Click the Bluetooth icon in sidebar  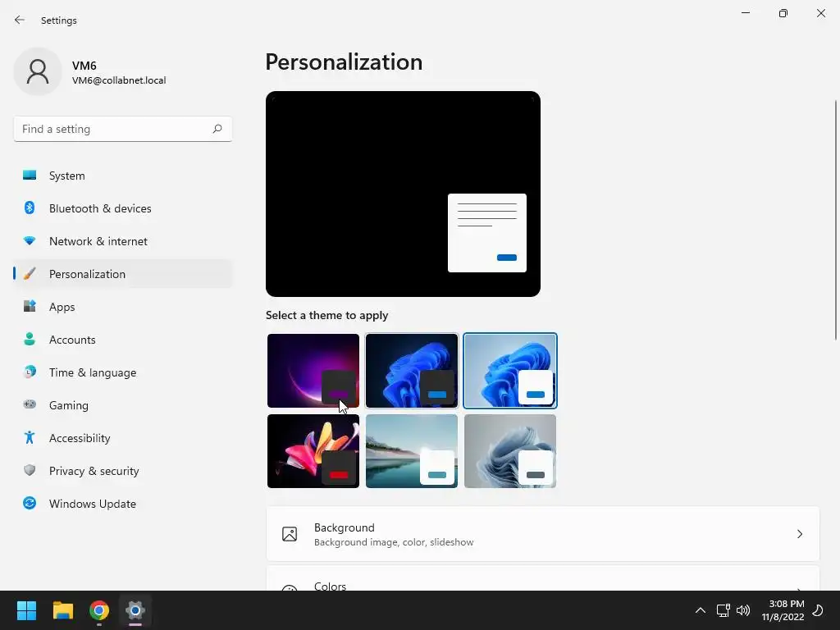pos(30,208)
